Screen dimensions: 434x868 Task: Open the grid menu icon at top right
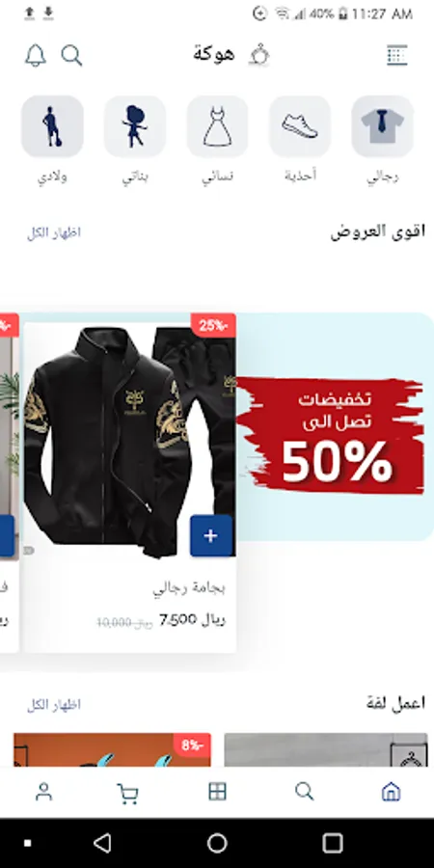tap(397, 55)
